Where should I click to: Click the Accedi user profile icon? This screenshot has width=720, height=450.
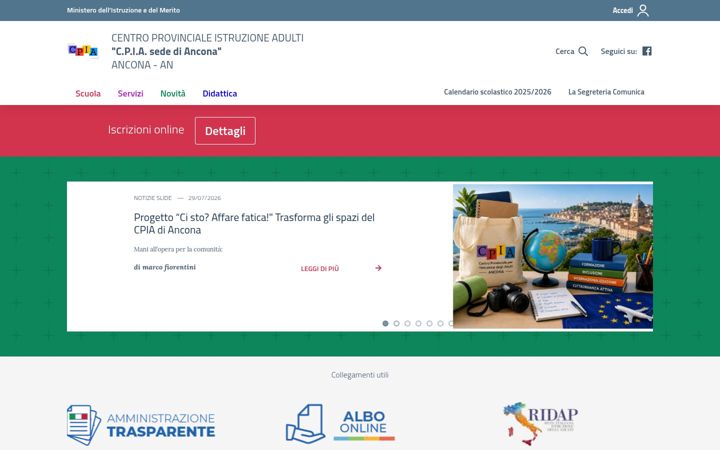(643, 10)
